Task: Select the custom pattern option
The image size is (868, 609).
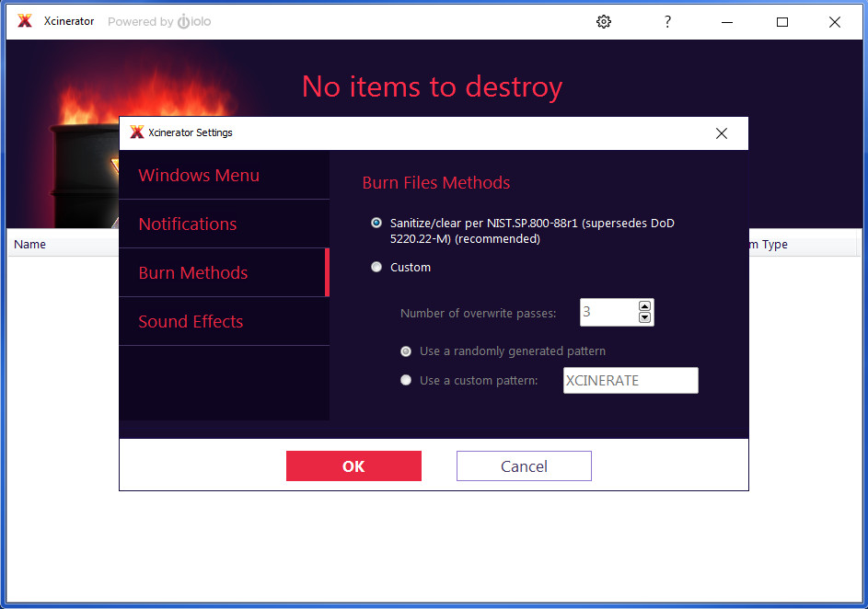Action: 406,380
